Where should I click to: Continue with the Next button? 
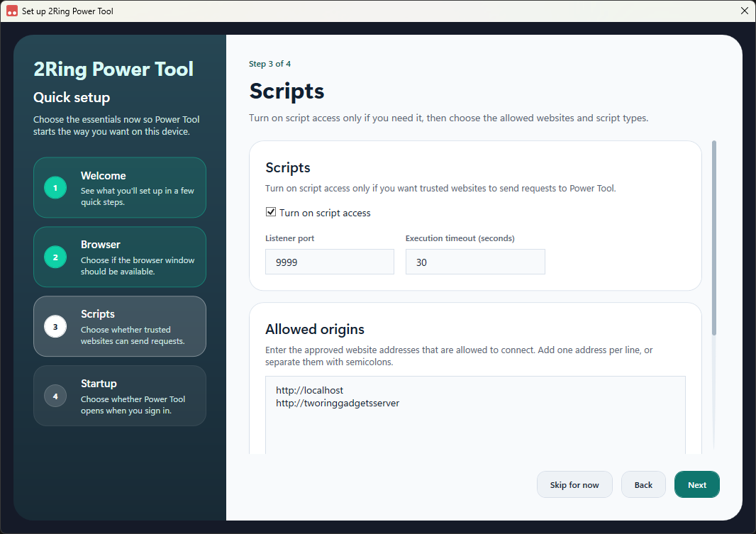click(697, 484)
